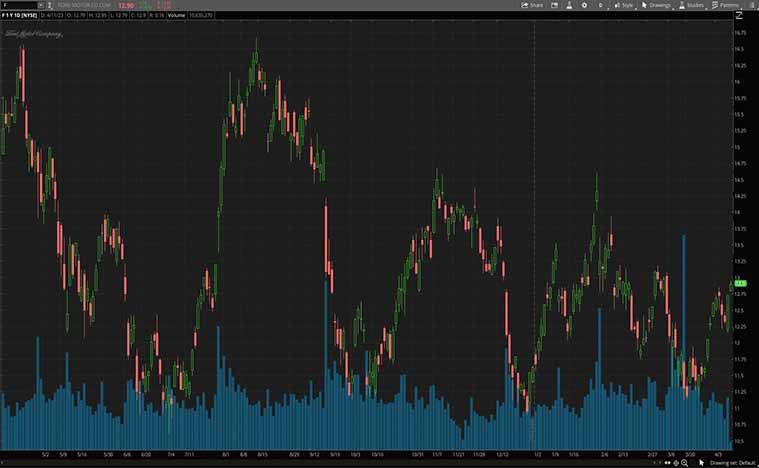Image resolution: width=759 pixels, height=468 pixels.
Task: Click the Volume label in chart header
Action: pos(176,15)
